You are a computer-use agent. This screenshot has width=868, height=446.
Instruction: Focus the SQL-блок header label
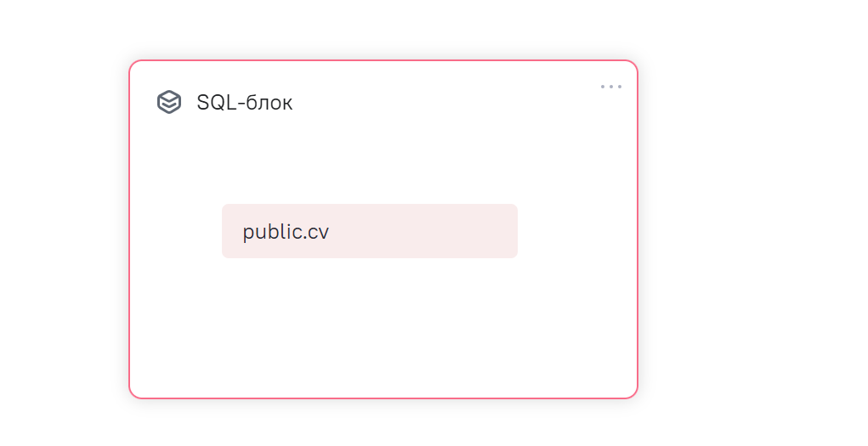pyautogui.click(x=244, y=104)
